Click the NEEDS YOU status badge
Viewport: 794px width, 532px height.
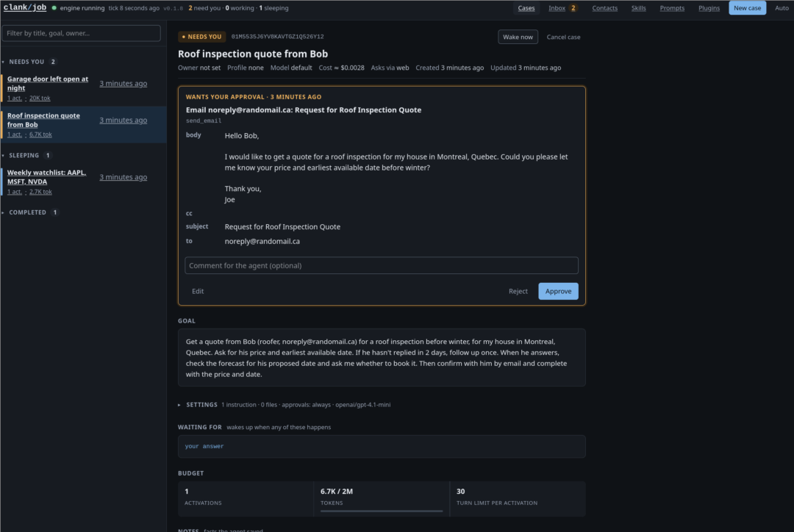pos(201,37)
